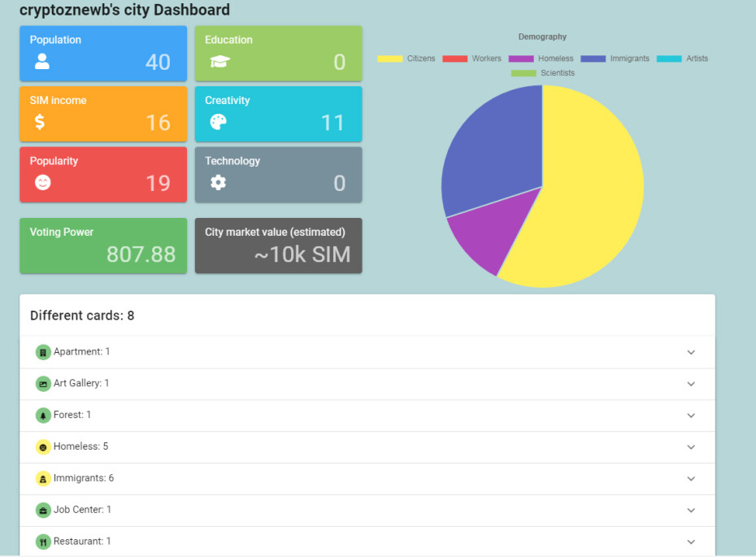756x557 pixels.
Task: Click the Immigrants blue legend swatch
Action: coord(593,59)
